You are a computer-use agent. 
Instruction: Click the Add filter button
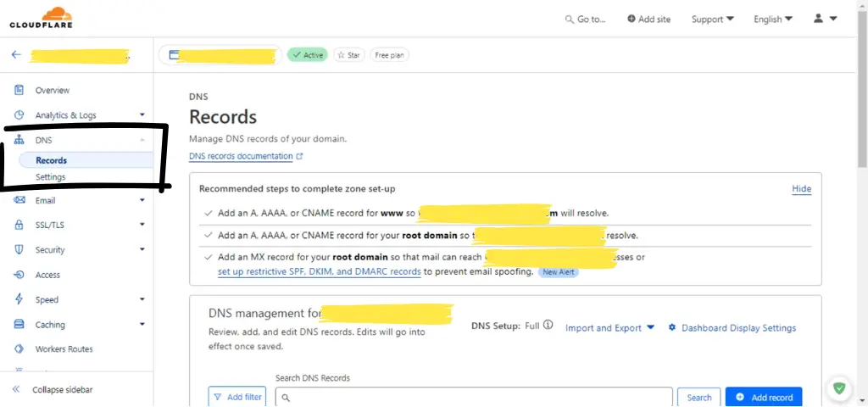(x=236, y=397)
